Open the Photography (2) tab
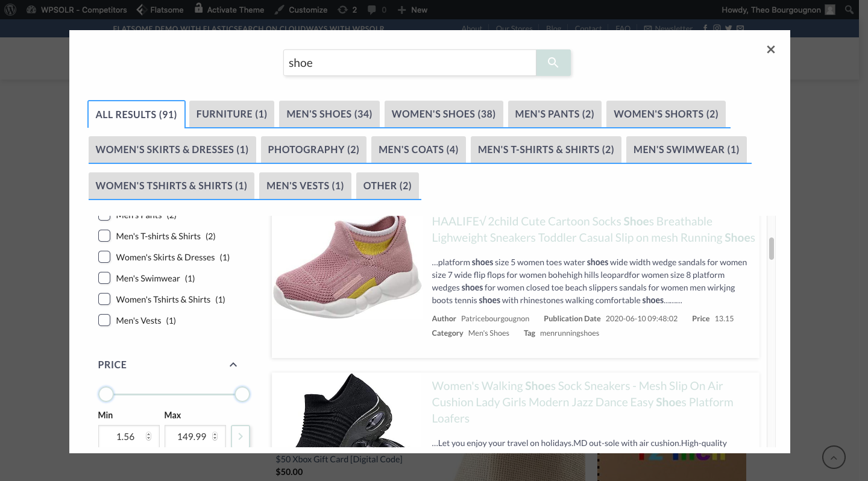868x481 pixels. 313,149
